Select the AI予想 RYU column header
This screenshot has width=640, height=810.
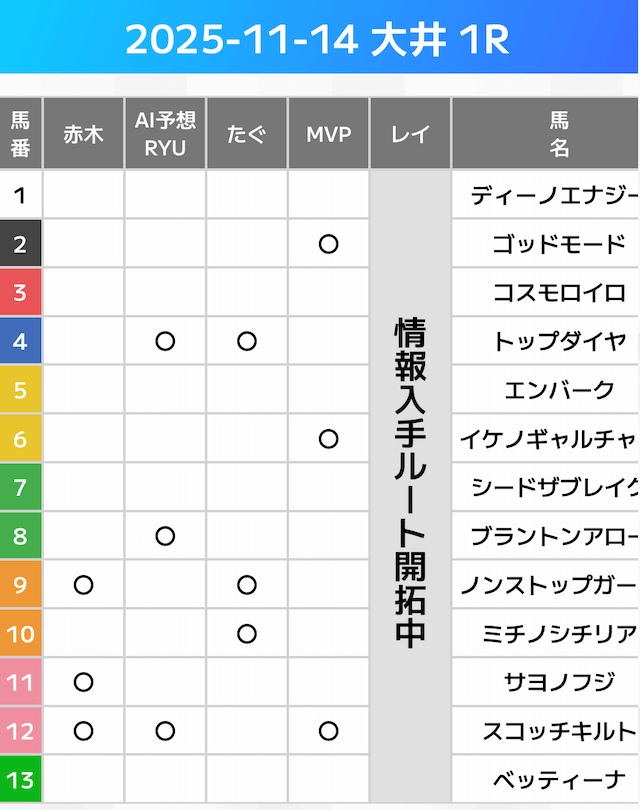pos(165,134)
